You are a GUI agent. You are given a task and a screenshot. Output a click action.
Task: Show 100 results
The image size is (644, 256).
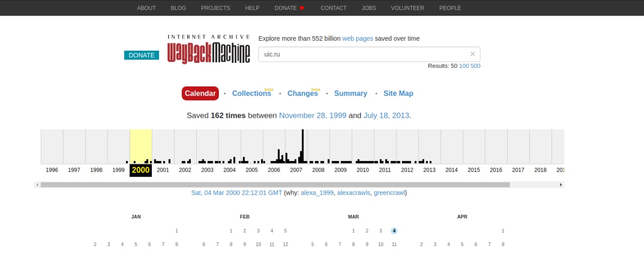tap(464, 66)
